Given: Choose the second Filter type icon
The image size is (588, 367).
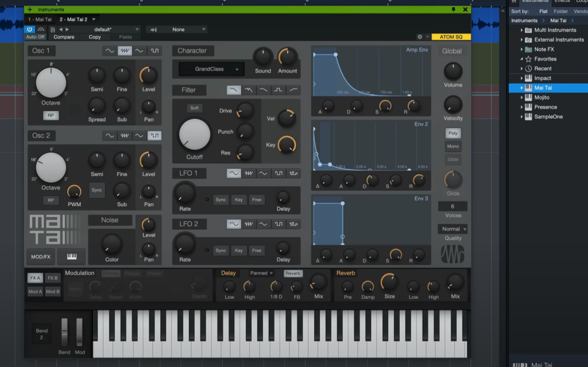Looking at the screenshot, I should (x=248, y=90).
